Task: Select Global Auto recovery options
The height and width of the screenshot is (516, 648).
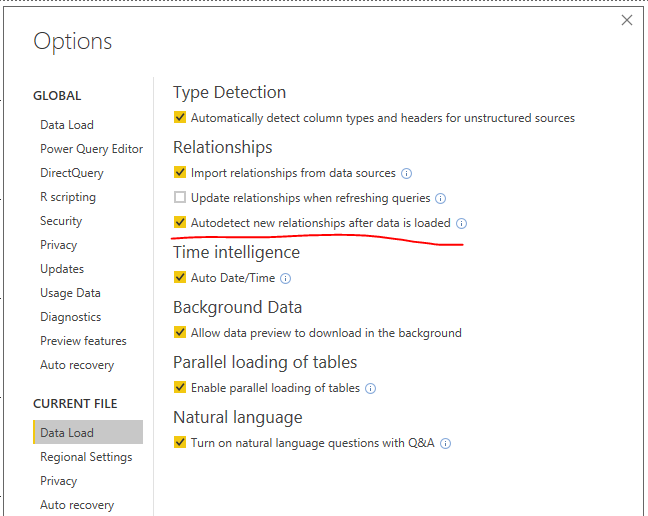Action: point(77,365)
